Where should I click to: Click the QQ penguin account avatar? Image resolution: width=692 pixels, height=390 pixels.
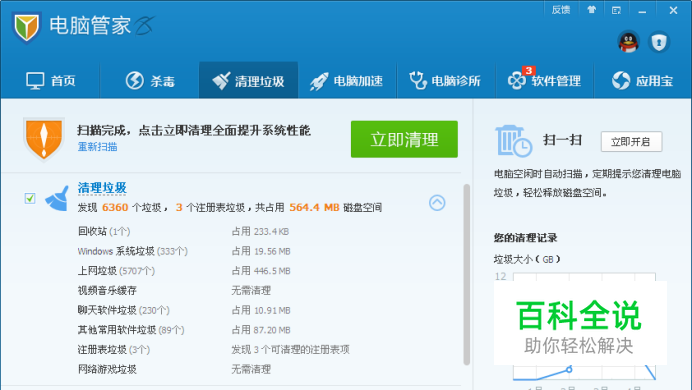[628, 42]
